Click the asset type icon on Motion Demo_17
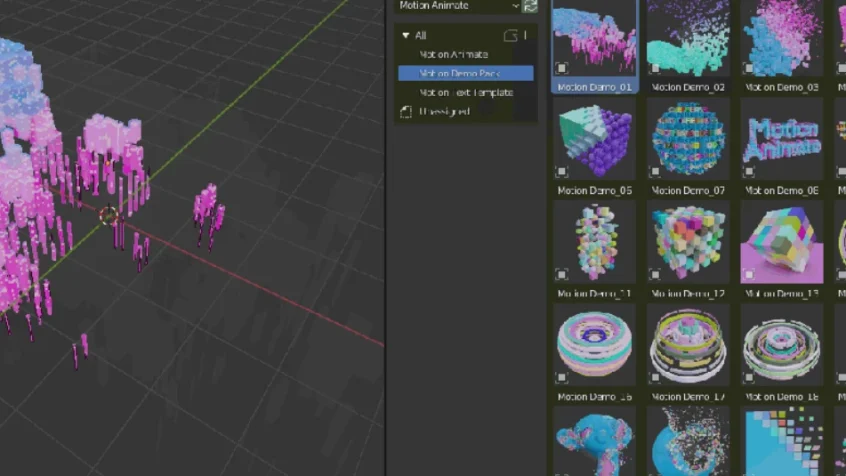This screenshot has height=476, width=846. click(x=655, y=378)
